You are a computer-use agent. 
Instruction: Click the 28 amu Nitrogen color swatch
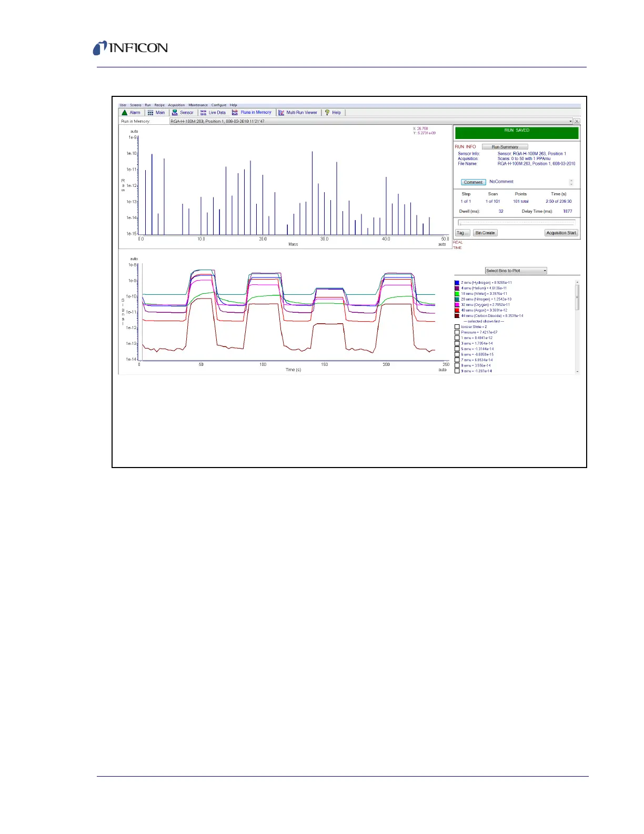457,299
